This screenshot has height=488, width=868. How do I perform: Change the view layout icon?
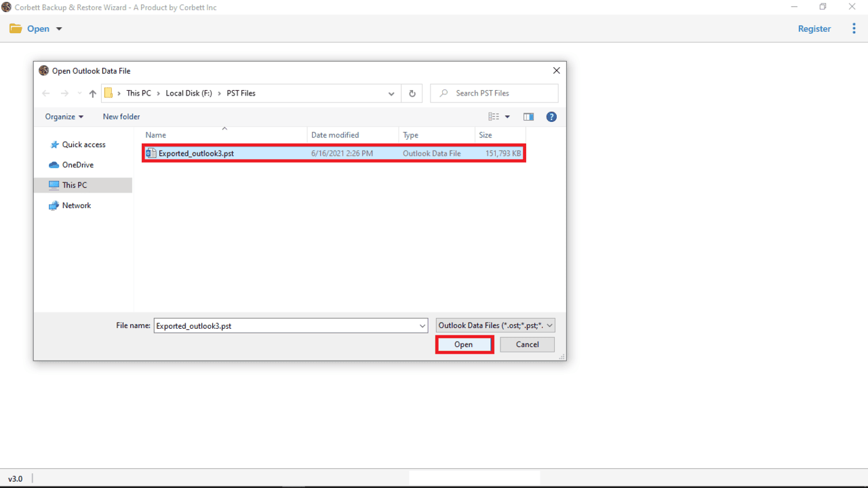(494, 117)
